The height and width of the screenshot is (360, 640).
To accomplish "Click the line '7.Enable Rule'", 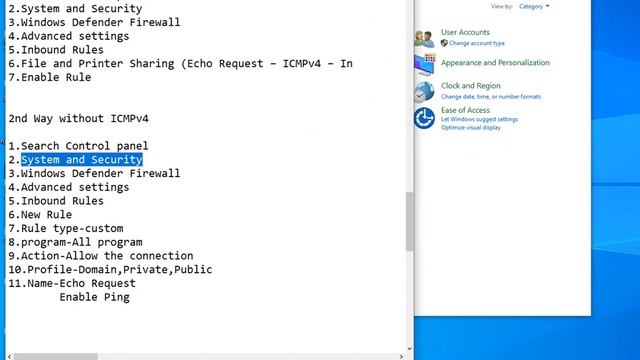I will coord(50,77).
